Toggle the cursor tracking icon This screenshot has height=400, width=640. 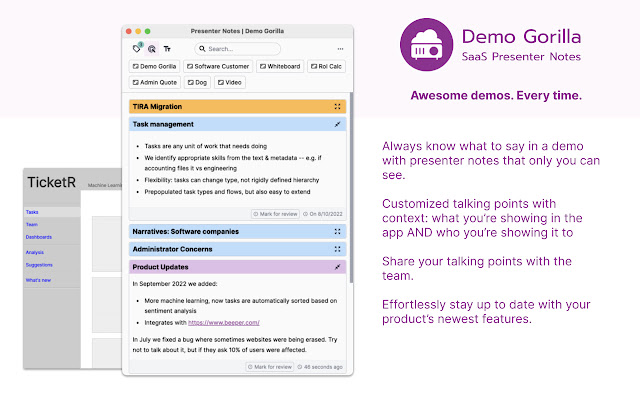pyautogui.click(x=151, y=49)
